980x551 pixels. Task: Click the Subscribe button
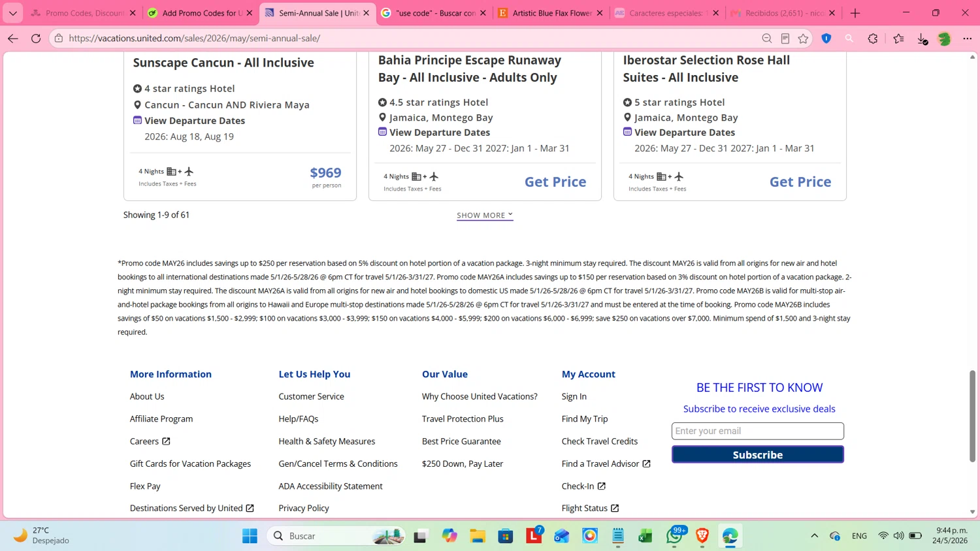click(x=758, y=454)
